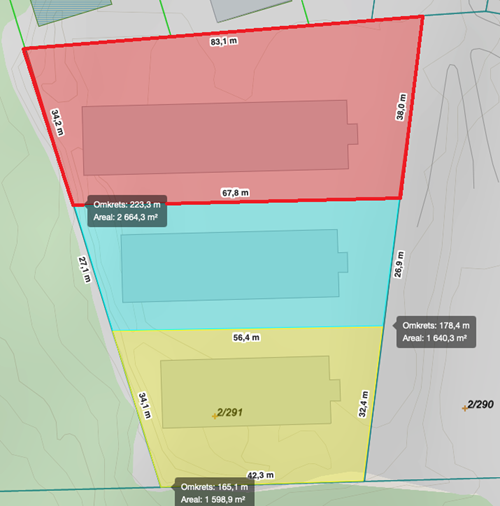The height and width of the screenshot is (506, 500).
Task: Click the 32,4 m edge label
Action: 363,404
